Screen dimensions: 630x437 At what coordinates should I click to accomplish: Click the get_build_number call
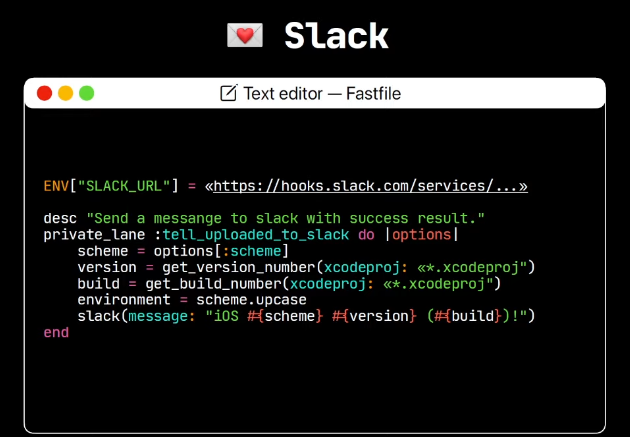pos(323,284)
